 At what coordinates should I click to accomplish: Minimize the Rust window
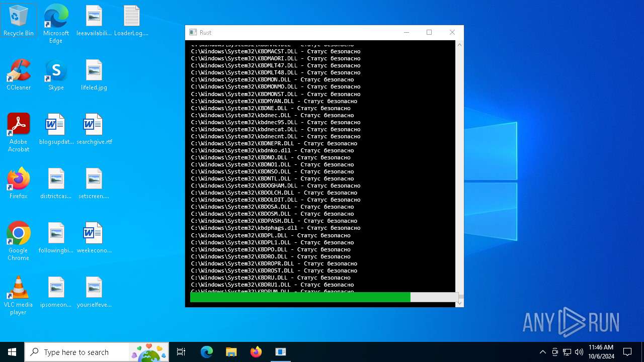(x=406, y=32)
